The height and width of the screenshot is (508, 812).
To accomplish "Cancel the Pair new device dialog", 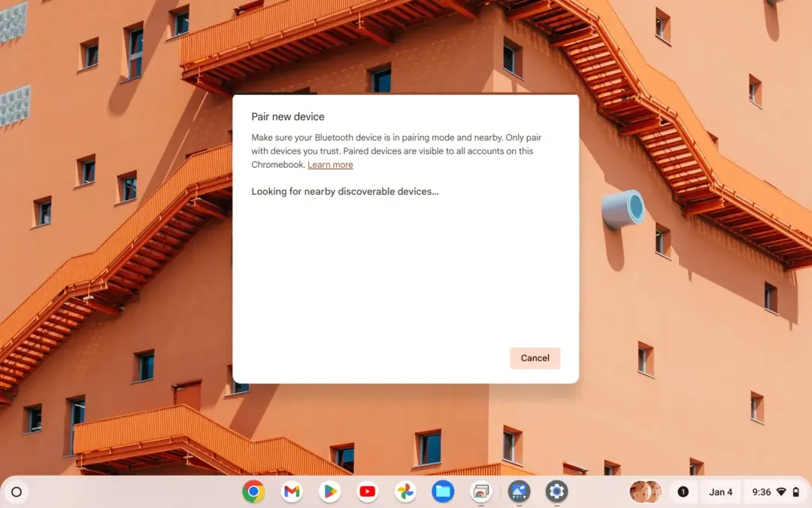I will (x=535, y=358).
